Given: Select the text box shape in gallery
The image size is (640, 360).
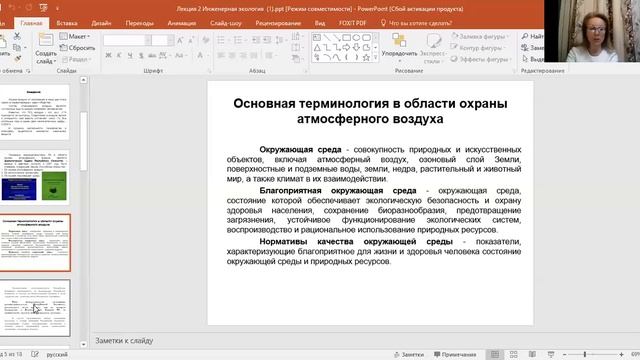Looking at the screenshot, I should click(x=317, y=38).
